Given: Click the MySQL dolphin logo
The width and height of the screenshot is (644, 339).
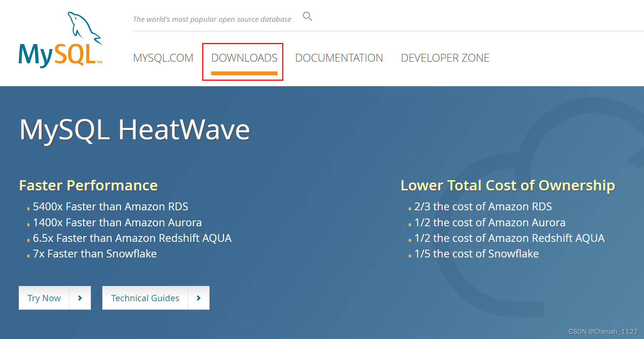Looking at the screenshot, I should [x=60, y=39].
